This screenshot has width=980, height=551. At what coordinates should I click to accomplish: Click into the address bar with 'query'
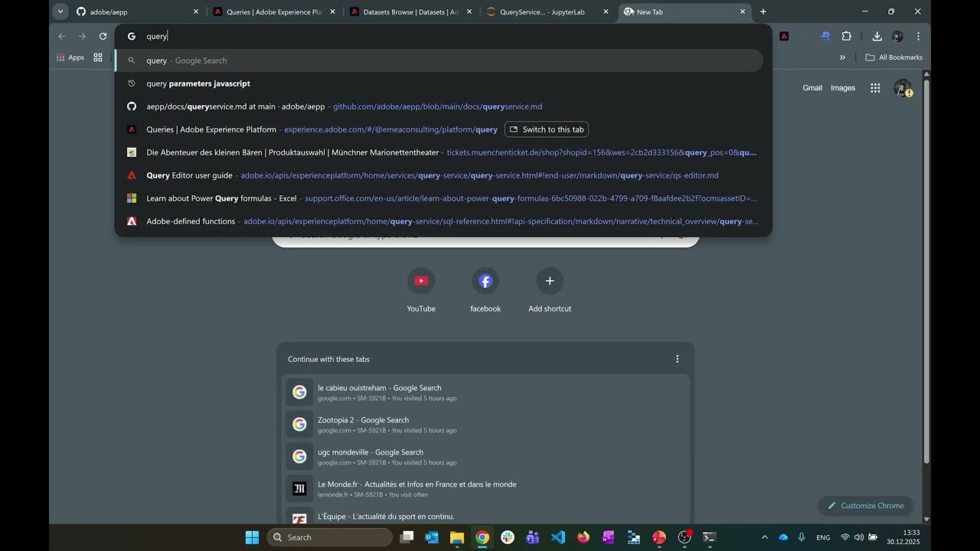443,36
